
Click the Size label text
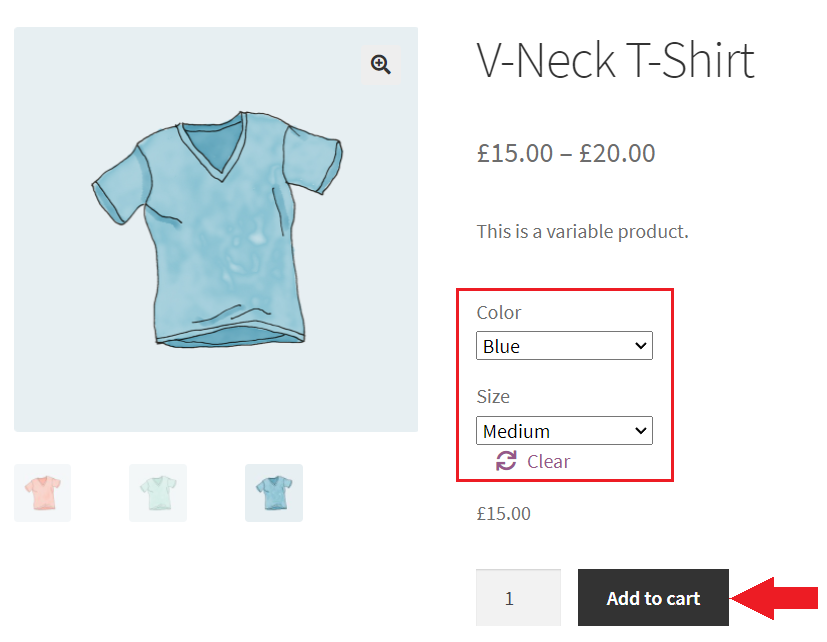[493, 397]
